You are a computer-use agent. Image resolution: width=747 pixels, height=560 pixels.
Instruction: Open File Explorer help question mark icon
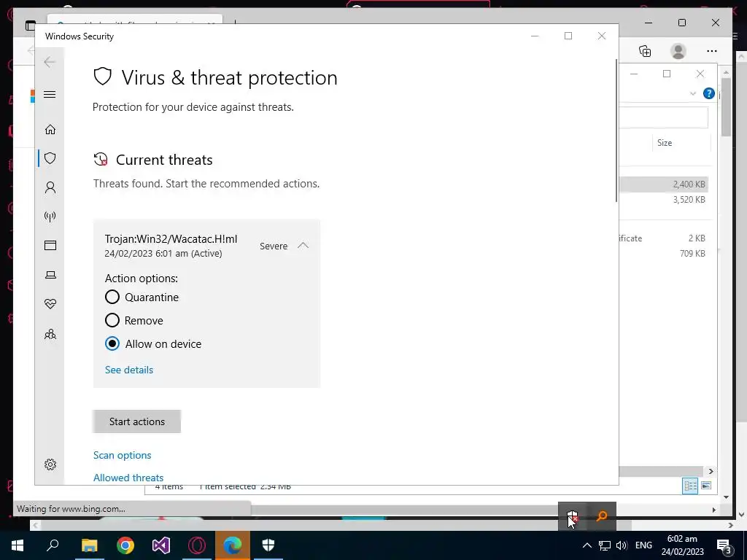708,93
